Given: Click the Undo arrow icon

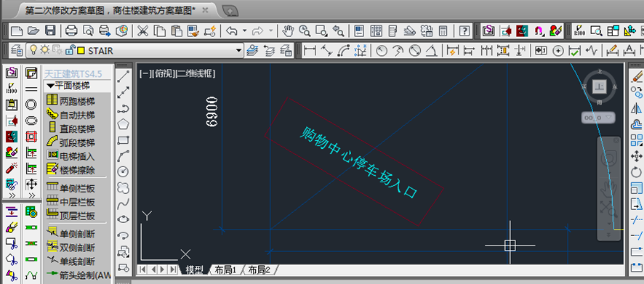Looking at the screenshot, I should [x=232, y=31].
